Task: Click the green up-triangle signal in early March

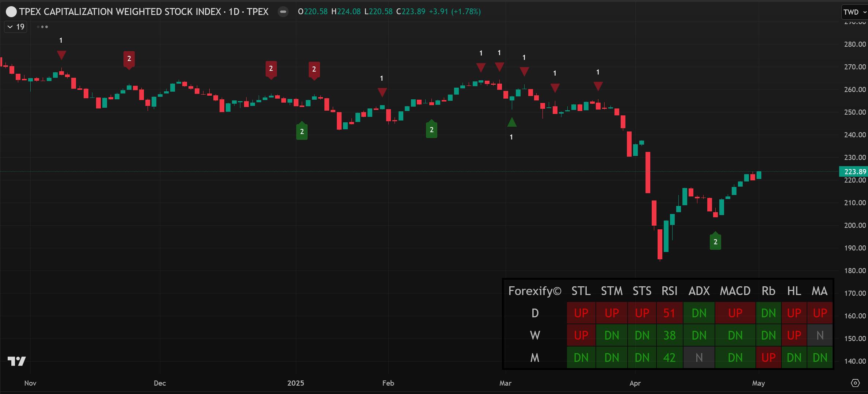Action: pyautogui.click(x=512, y=122)
